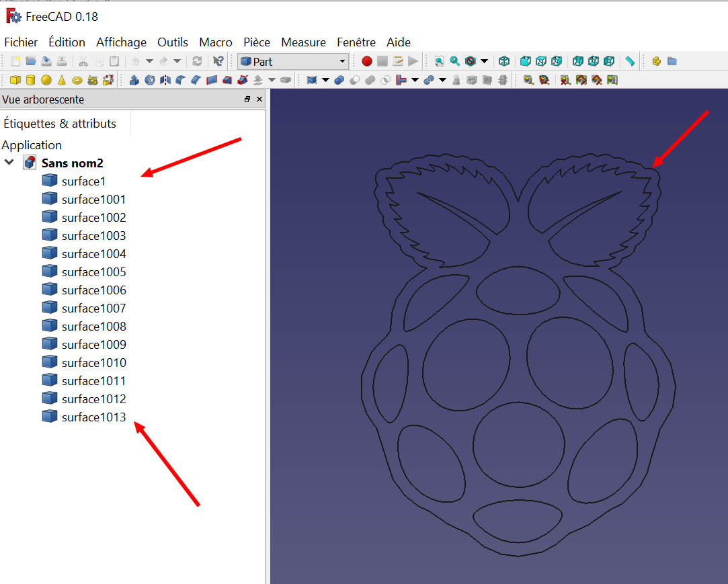Image resolution: width=728 pixels, height=584 pixels.
Task: Click the Save document icon
Action: click(x=46, y=61)
